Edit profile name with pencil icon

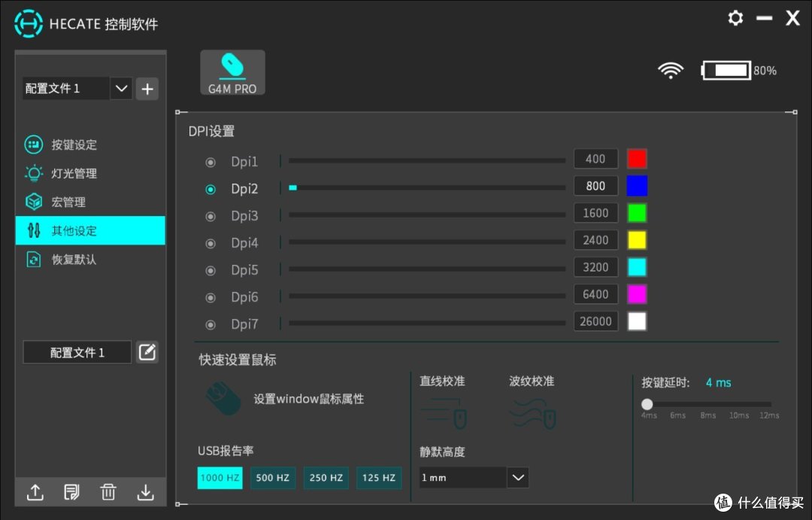point(147,352)
